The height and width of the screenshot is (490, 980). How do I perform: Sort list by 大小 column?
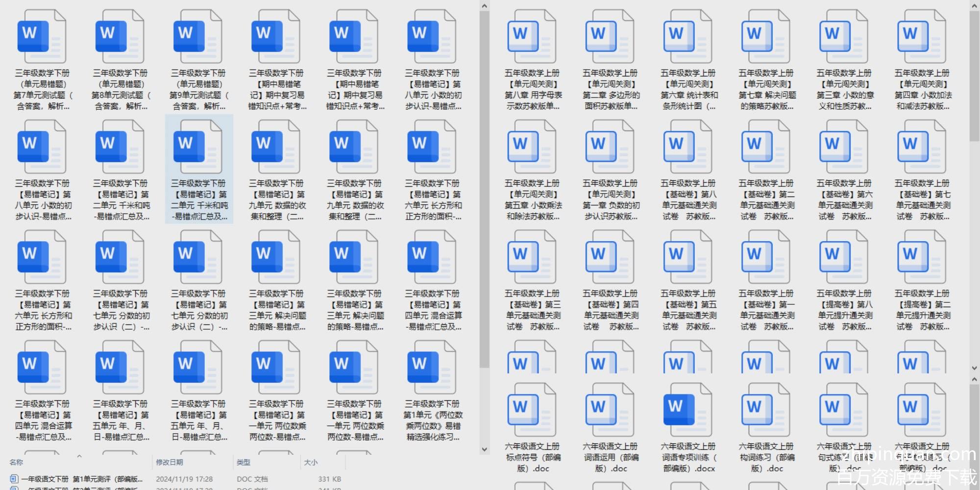coord(311,462)
